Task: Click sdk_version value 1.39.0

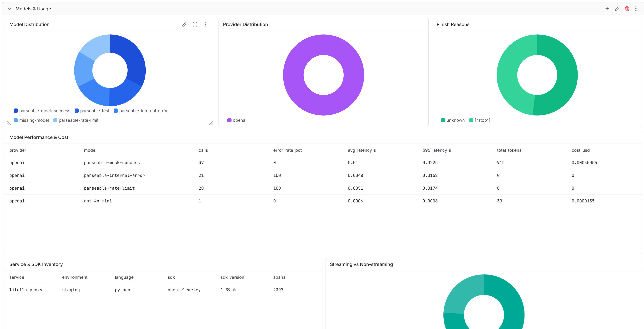Action: 228,290
